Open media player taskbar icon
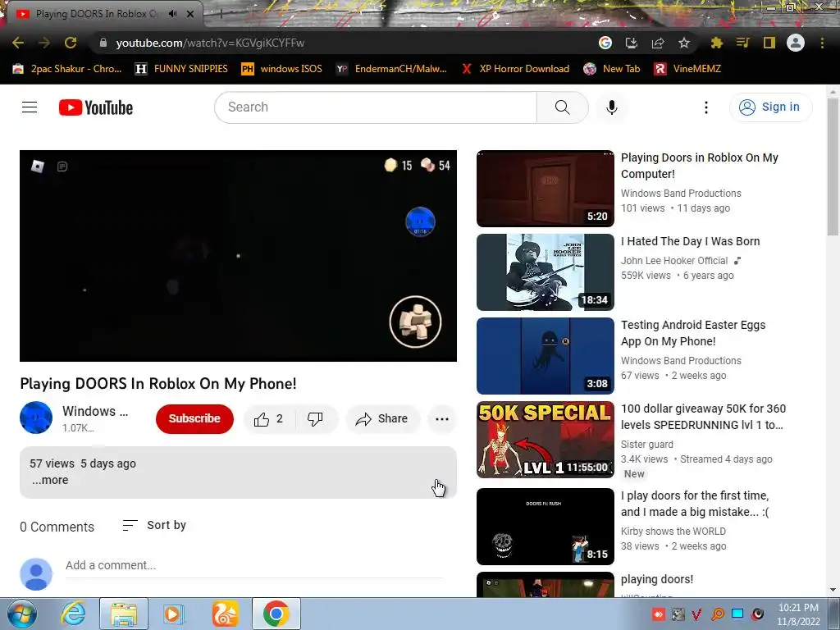The height and width of the screenshot is (630, 840). pyautogui.click(x=174, y=614)
